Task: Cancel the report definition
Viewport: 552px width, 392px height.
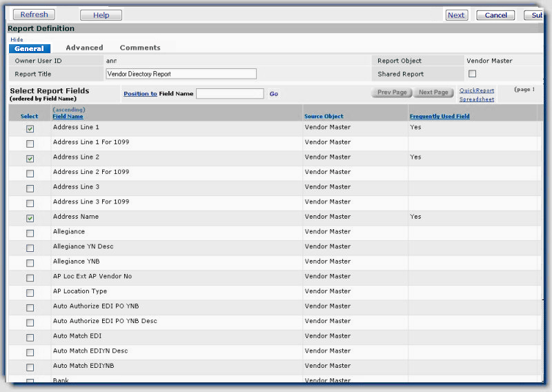Action: click(495, 15)
